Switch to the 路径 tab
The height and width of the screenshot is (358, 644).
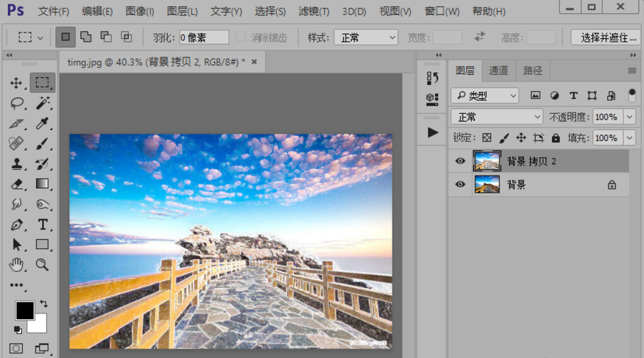point(532,71)
